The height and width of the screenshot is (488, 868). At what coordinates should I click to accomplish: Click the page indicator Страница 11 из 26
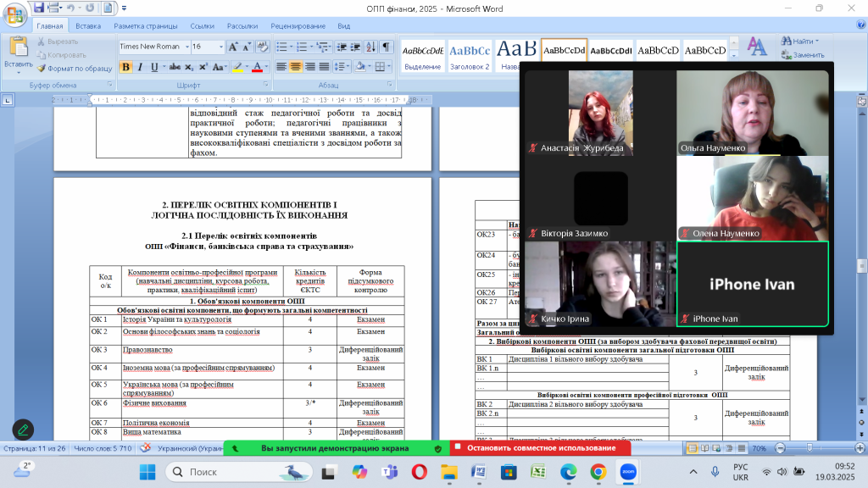point(34,448)
